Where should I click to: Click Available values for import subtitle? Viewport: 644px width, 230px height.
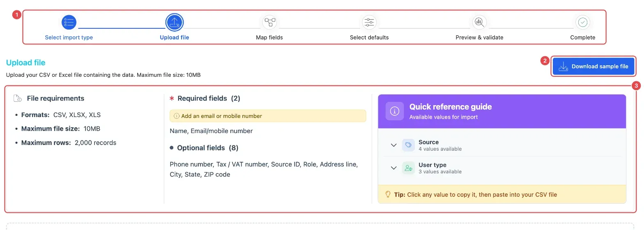[444, 117]
